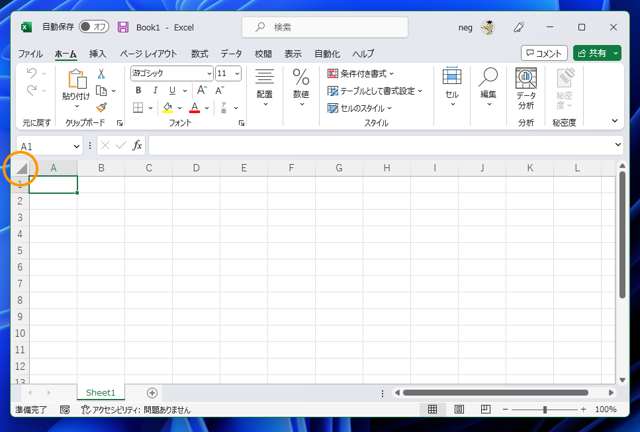The height and width of the screenshot is (432, 640).
Task: Click the Format Painter brush icon
Action: click(101, 107)
